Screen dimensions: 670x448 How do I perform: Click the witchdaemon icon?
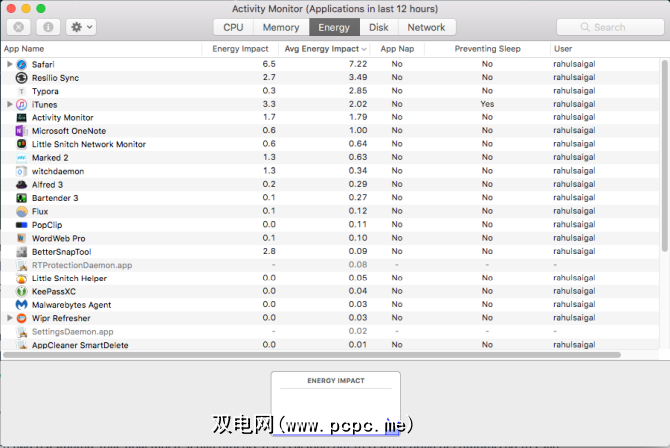tap(21, 171)
